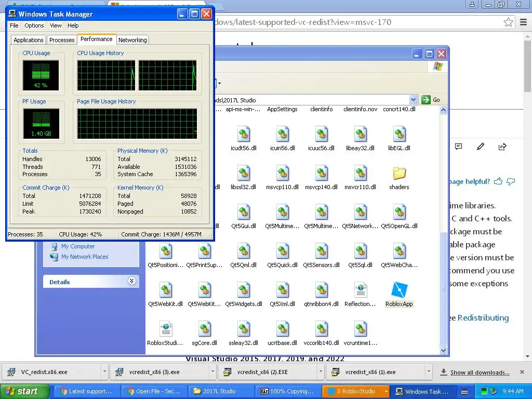Expand the RobloxStudio taskbar group arrow
The width and height of the screenshot is (532, 399).
coord(386,391)
